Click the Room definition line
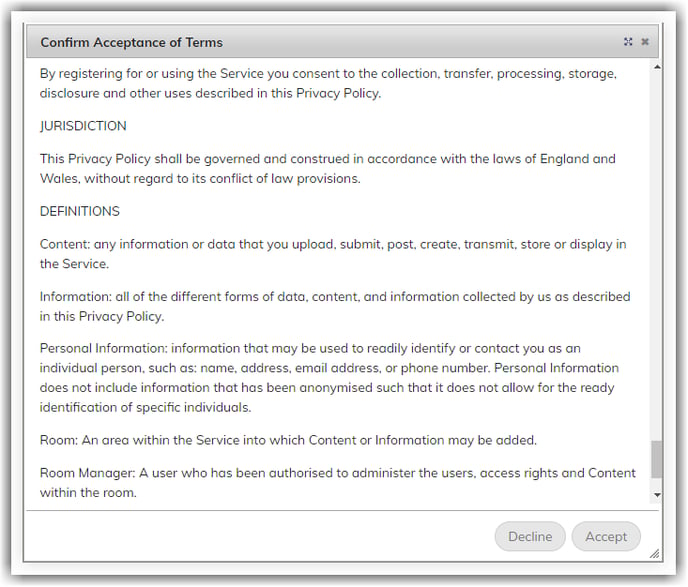 [288, 440]
